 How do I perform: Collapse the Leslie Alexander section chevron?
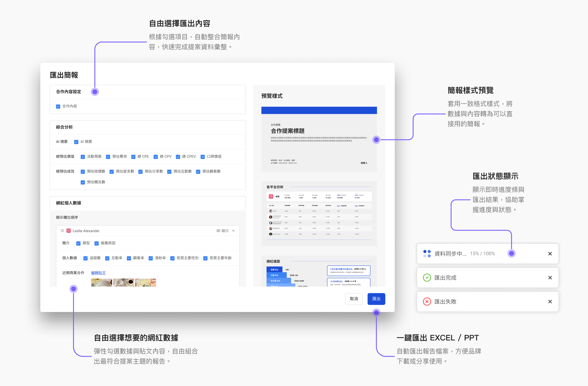point(234,231)
